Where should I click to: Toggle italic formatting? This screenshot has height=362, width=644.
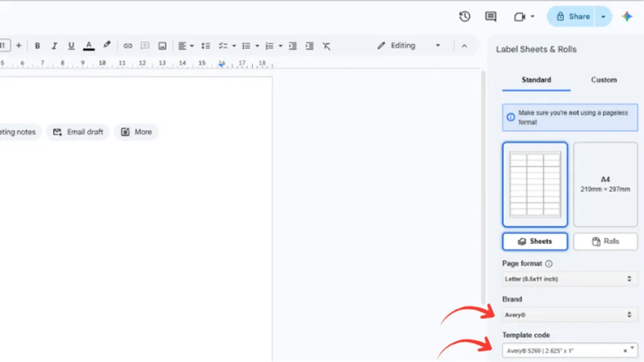click(54, 46)
